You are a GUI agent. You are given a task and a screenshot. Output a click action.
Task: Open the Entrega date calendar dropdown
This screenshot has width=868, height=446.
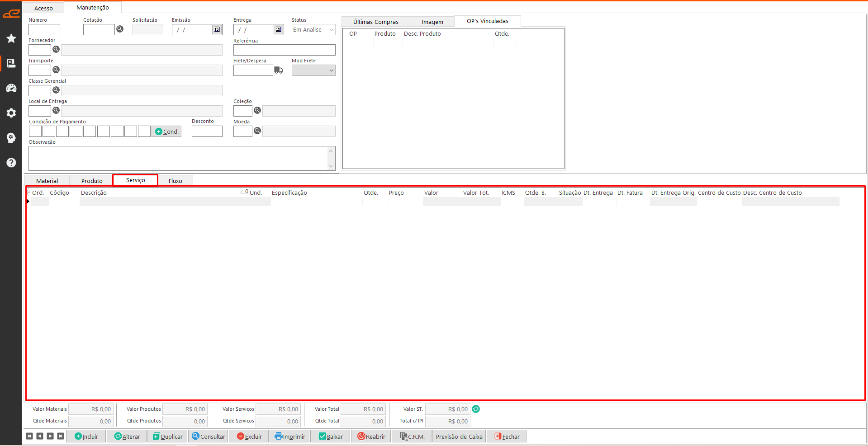click(x=279, y=29)
